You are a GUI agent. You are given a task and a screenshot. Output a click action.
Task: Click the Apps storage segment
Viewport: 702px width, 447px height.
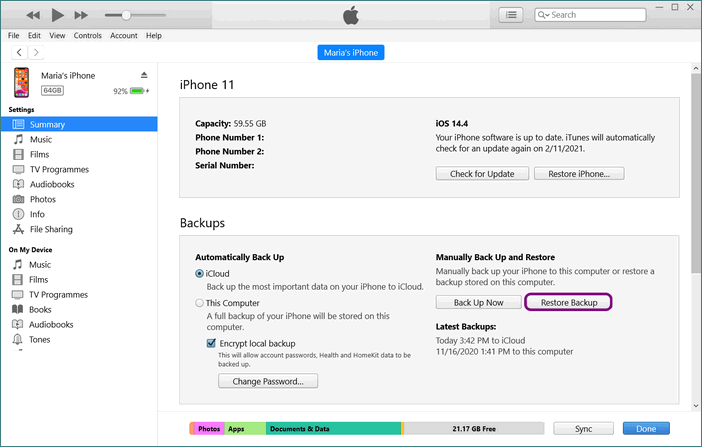click(245, 429)
